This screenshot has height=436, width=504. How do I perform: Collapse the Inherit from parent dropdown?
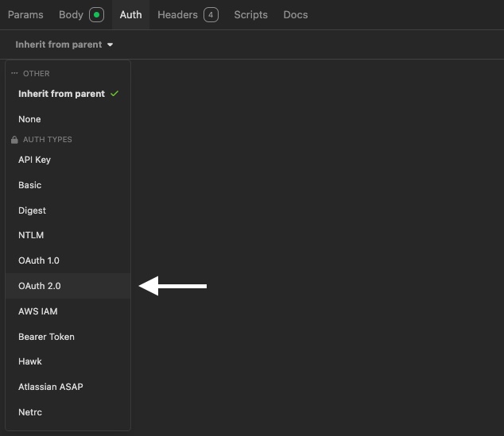point(64,44)
